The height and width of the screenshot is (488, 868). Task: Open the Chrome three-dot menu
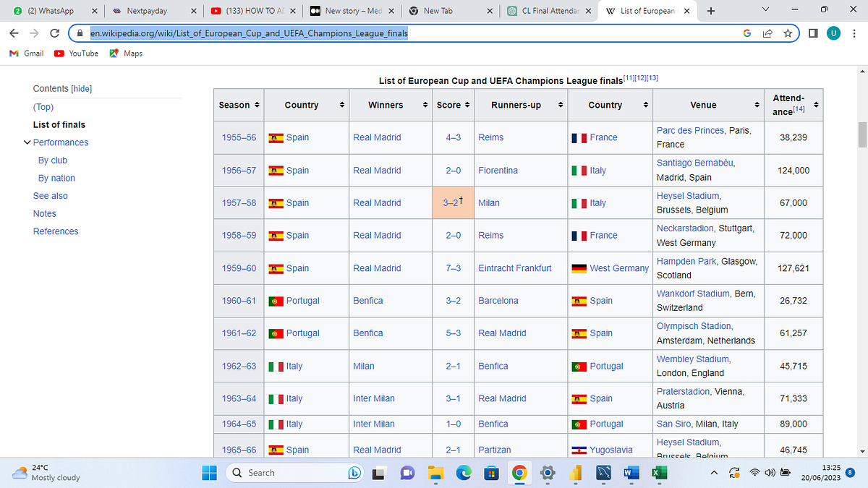pos(854,33)
